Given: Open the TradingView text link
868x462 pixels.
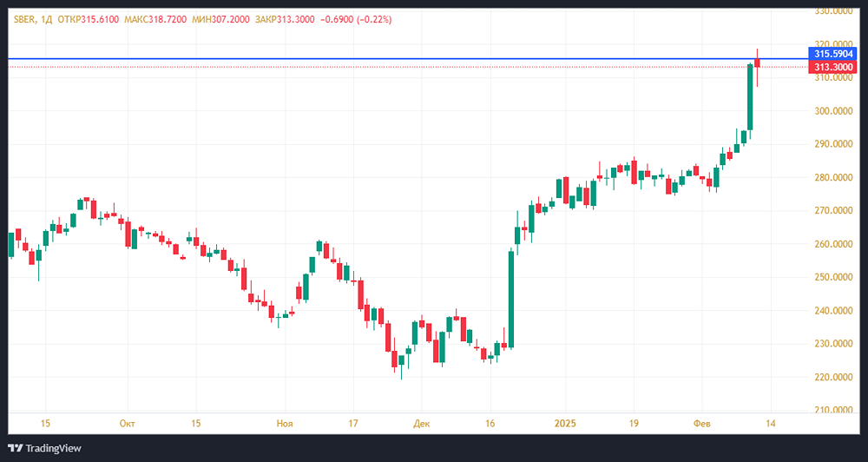Looking at the screenshot, I should tap(54, 448).
